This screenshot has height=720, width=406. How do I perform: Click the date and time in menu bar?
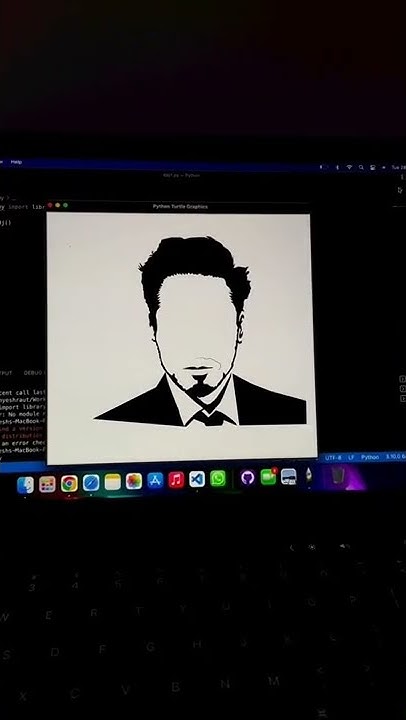tap(398, 168)
